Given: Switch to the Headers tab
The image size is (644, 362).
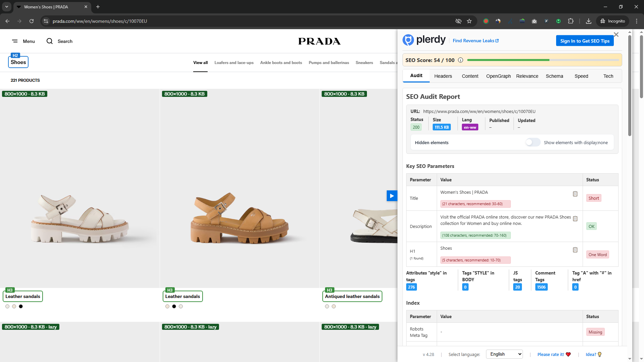Looking at the screenshot, I should 443,76.
